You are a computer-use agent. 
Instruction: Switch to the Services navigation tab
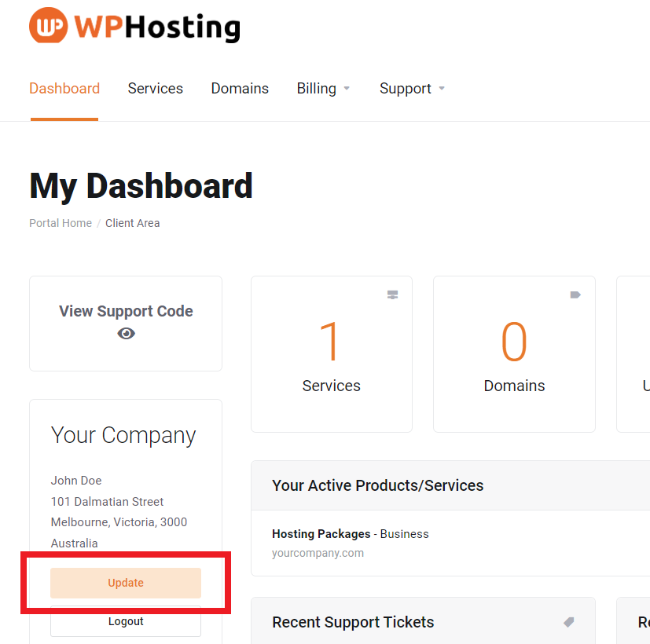155,88
